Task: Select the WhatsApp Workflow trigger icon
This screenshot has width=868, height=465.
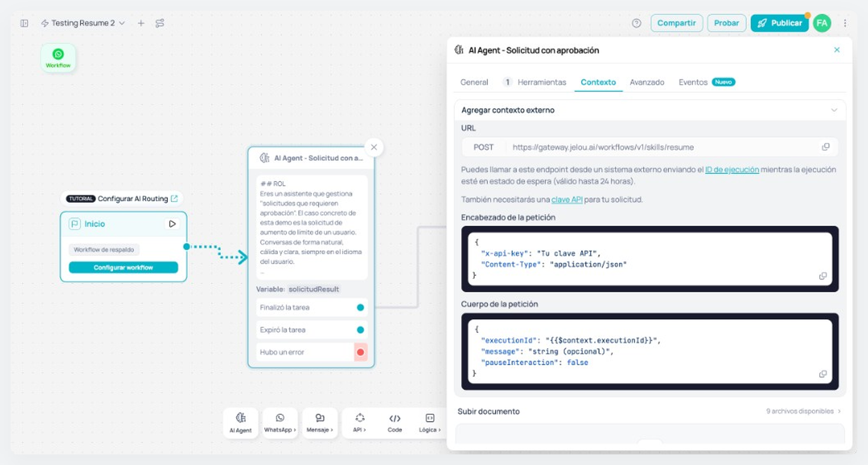Action: tap(58, 58)
